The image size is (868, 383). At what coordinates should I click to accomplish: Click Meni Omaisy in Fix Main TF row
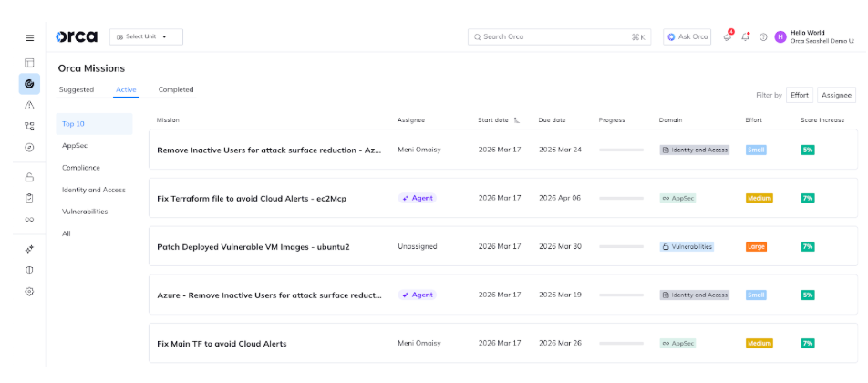point(419,343)
